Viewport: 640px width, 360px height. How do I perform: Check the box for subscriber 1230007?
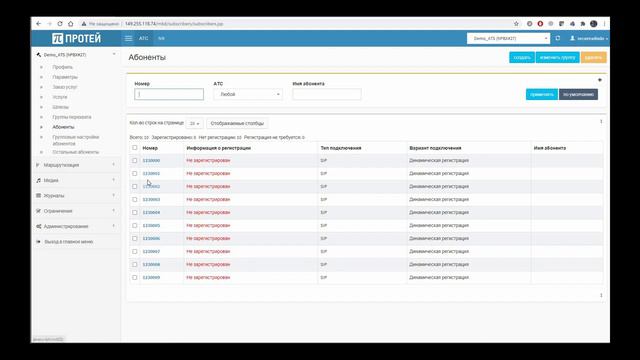coord(135,251)
